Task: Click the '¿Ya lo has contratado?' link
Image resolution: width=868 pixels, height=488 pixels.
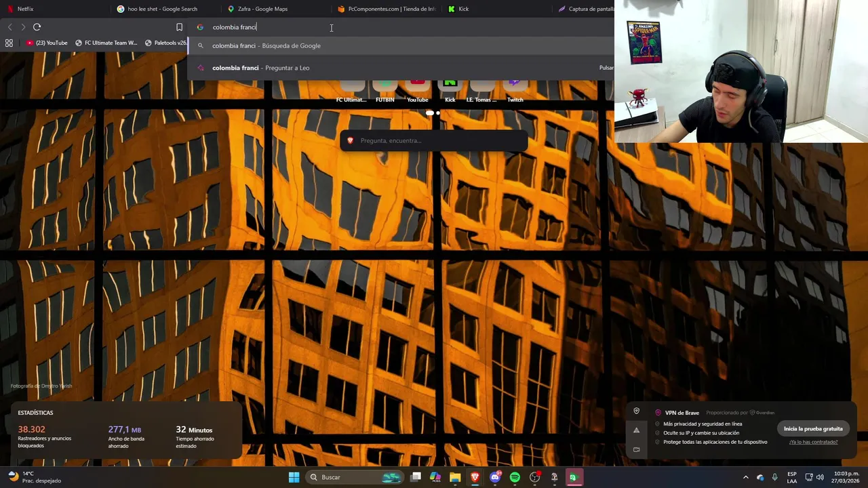Action: (813, 442)
